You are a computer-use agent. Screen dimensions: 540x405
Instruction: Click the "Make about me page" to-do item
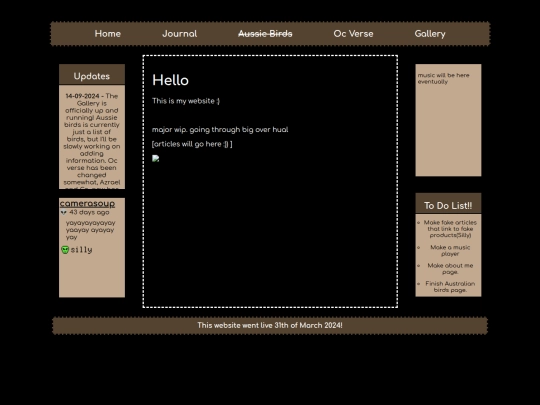click(450, 269)
